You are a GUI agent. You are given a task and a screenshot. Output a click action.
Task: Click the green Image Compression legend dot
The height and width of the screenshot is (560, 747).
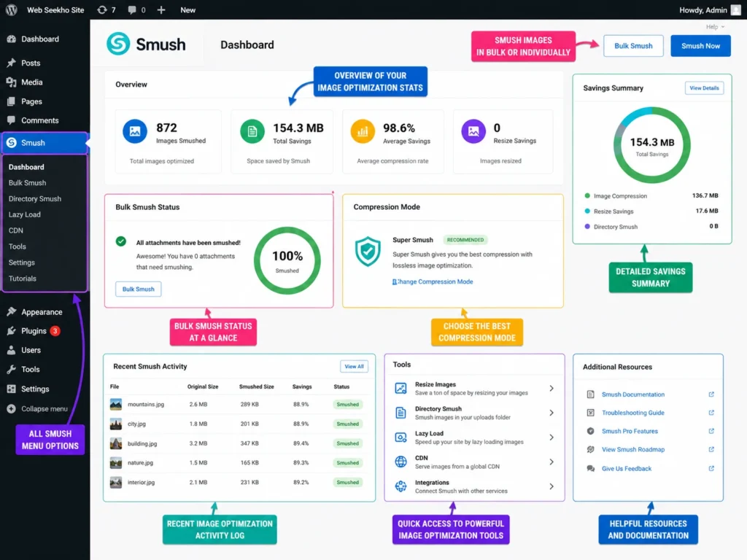pos(587,195)
